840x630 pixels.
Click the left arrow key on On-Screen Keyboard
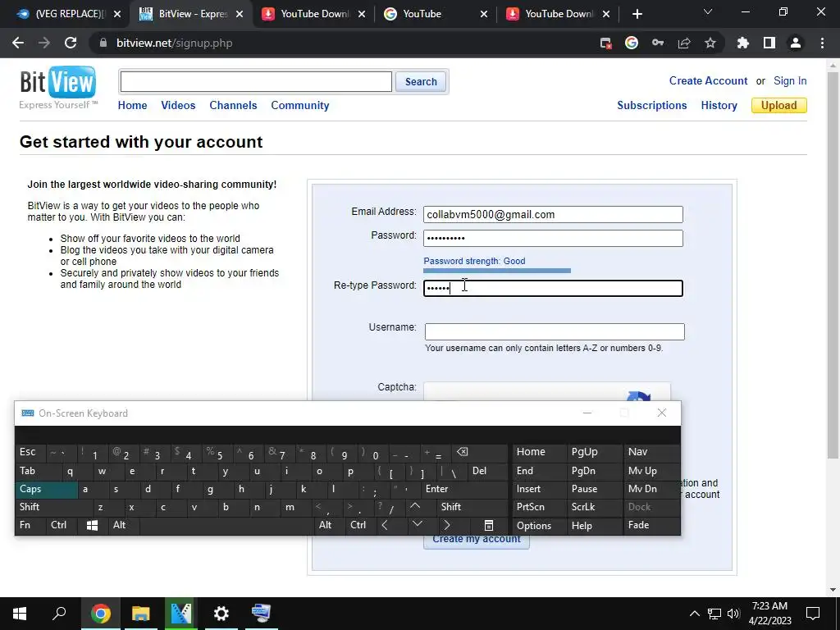pos(385,526)
